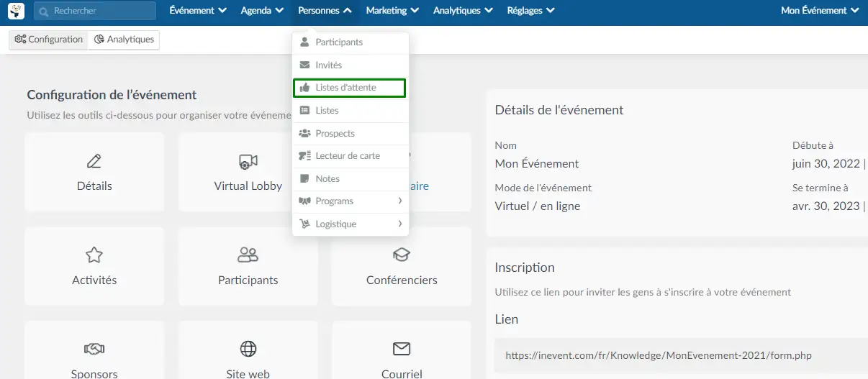The height and width of the screenshot is (379, 868).
Task: Click the envelope icon beside Invités
Action: [x=304, y=65]
